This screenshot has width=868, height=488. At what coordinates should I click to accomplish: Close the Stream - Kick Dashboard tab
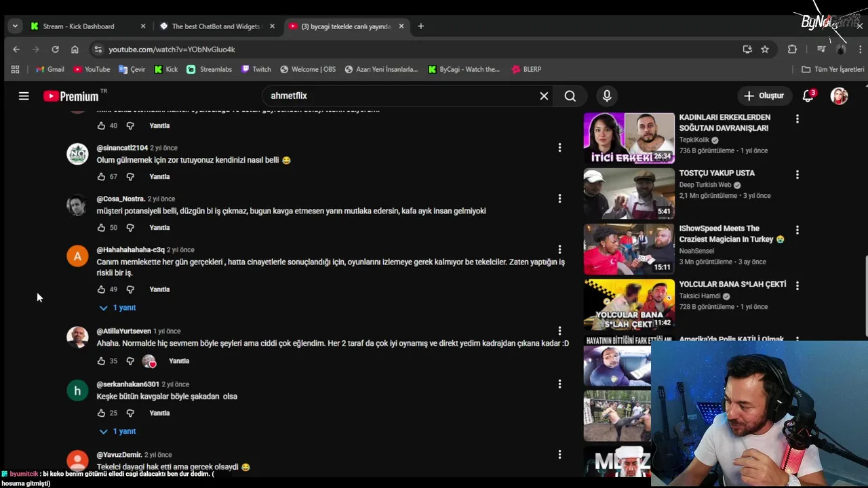142,26
